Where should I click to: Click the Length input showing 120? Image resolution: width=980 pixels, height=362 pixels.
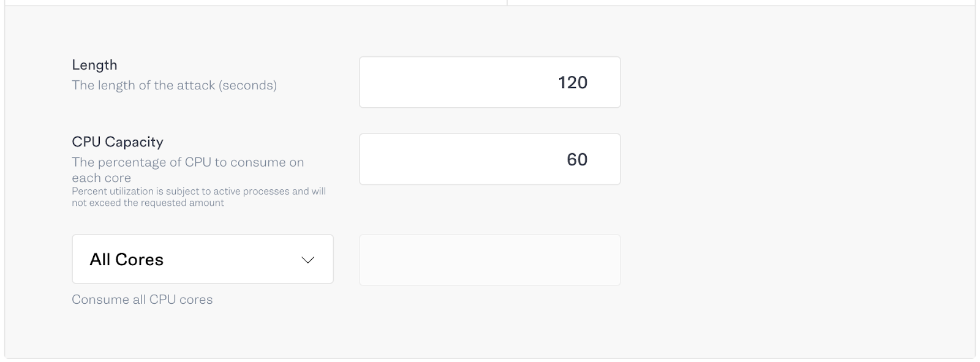[489, 82]
